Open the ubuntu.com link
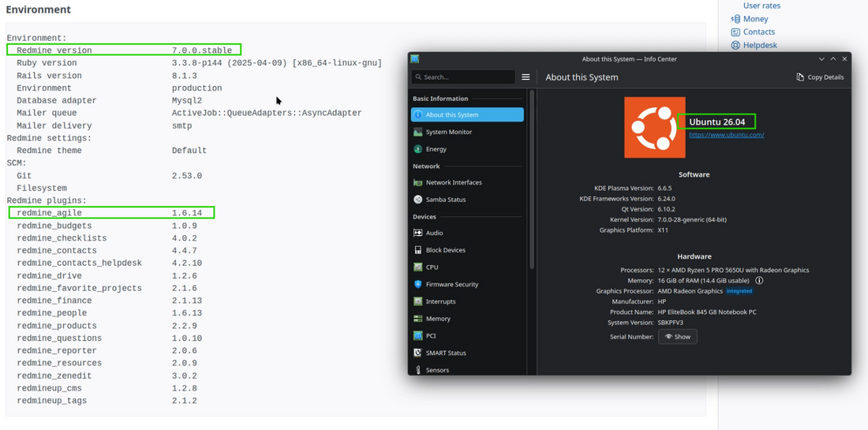The image size is (868, 430). [727, 134]
